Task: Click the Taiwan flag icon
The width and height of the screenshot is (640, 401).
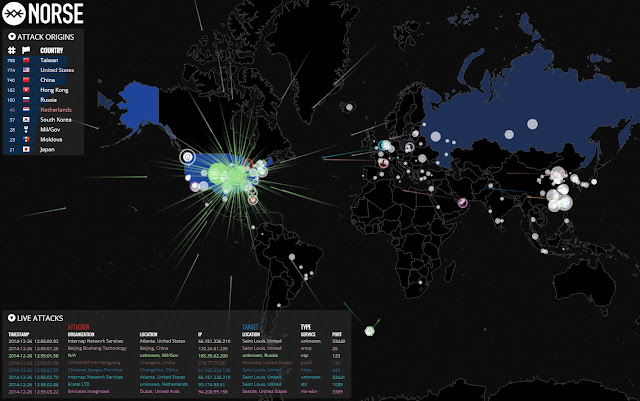Action: click(x=26, y=60)
